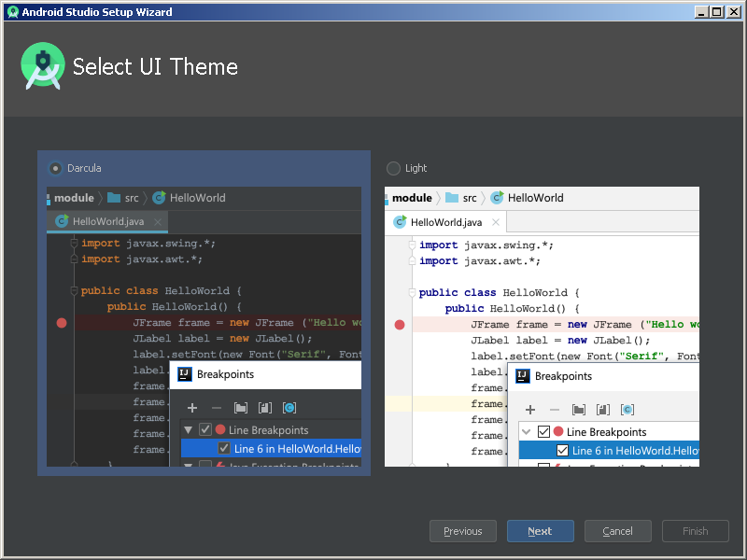Collapse class fold marker in Darcula preview
The width and height of the screenshot is (747, 560).
tap(74, 290)
